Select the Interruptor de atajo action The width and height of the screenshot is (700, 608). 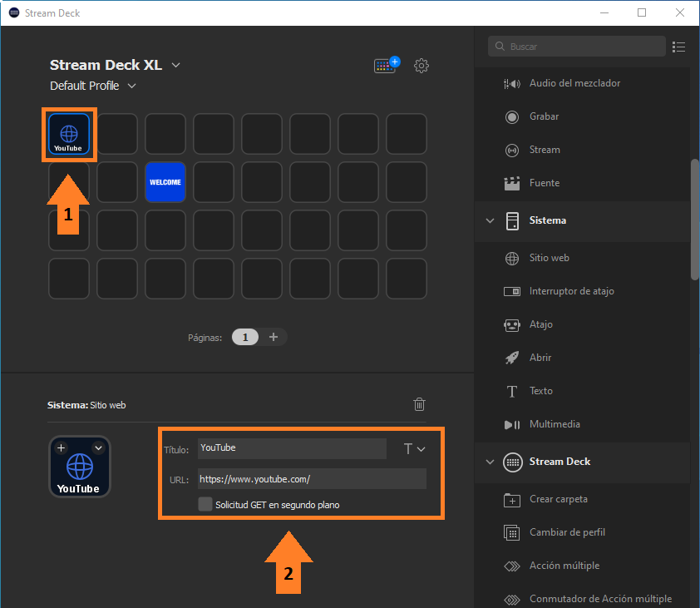571,291
